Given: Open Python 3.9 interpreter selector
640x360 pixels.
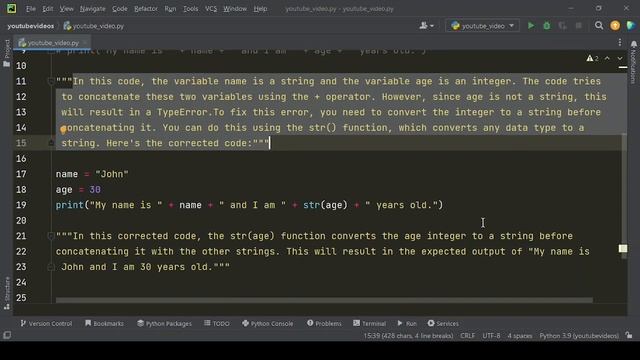Looking at the screenshot, I should pos(579,336).
